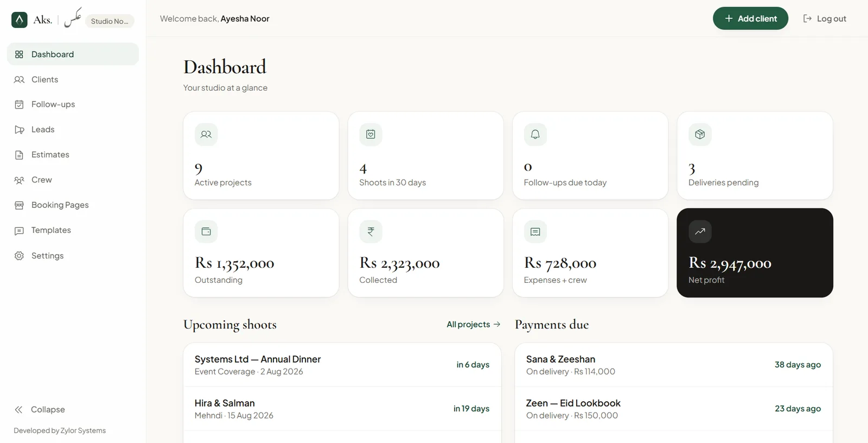Open the Clients menu item
This screenshot has height=443, width=868.
73,80
